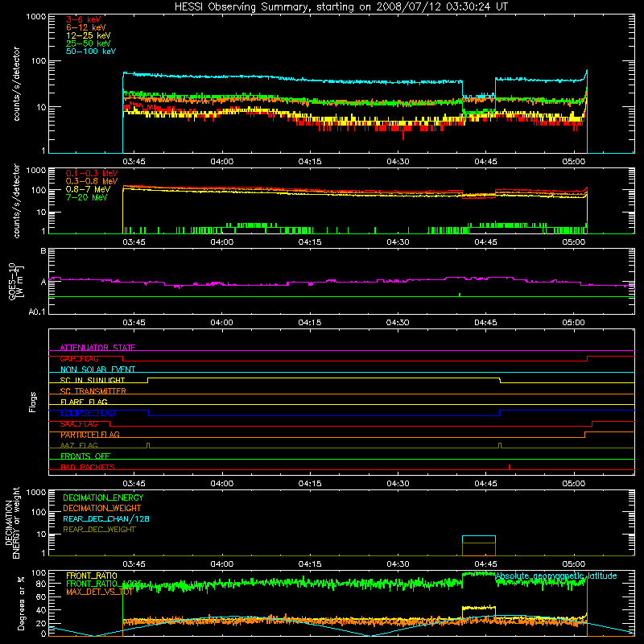Image resolution: width=644 pixels, height=644 pixels.
Task: Click the cyan REAR_DEC_CHAN box in decimation plot
Action: (x=479, y=539)
